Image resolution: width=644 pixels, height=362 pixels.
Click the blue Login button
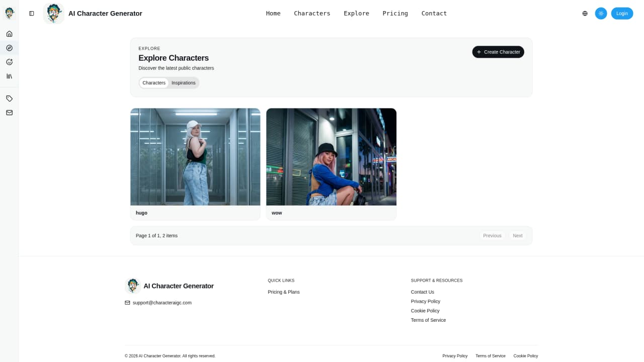(622, 14)
